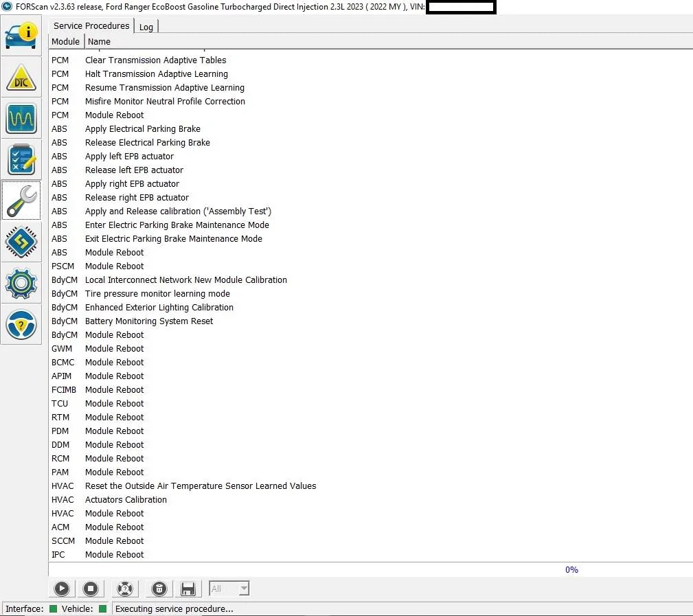Viewport: 693px width, 616px height.
Task: Click the FORScan app icon in title bar
Action: pos(7,7)
